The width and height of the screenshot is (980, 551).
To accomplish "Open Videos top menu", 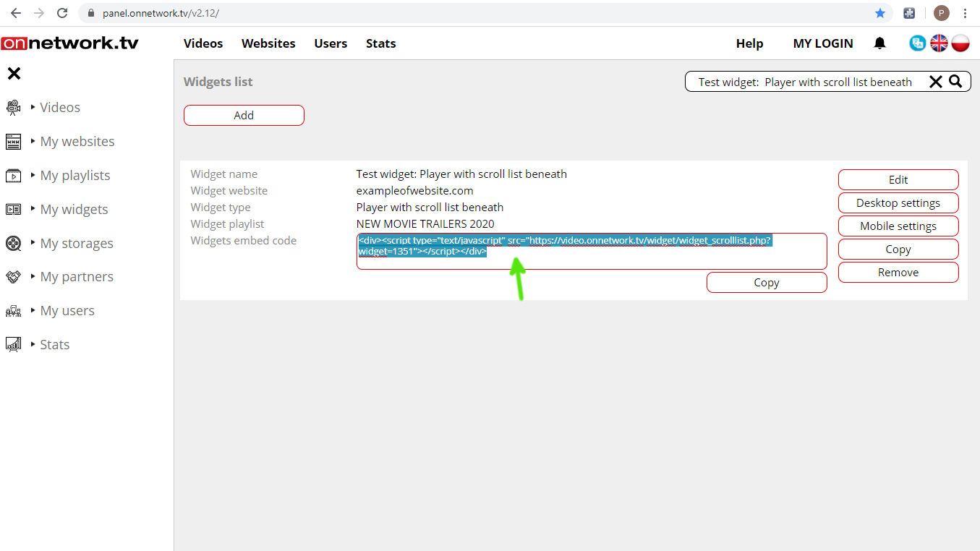I will (x=203, y=43).
